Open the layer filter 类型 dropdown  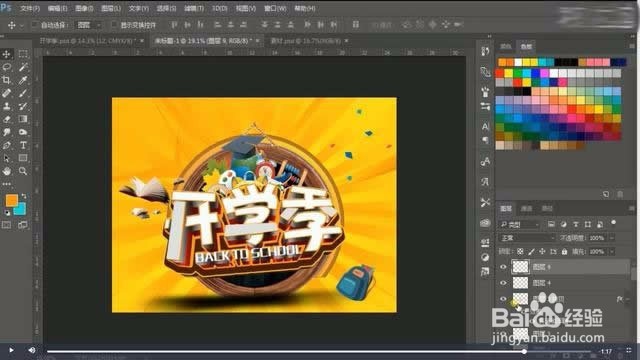tap(519, 224)
